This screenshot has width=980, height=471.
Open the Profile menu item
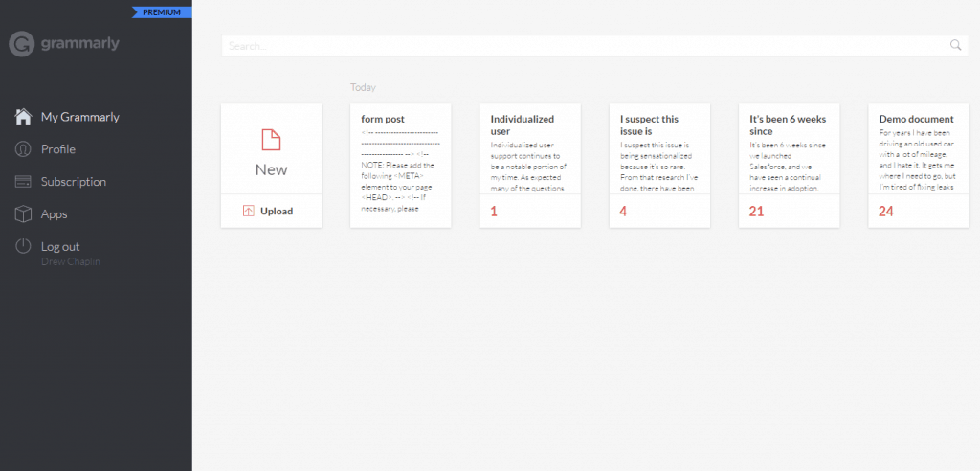pyautogui.click(x=58, y=149)
